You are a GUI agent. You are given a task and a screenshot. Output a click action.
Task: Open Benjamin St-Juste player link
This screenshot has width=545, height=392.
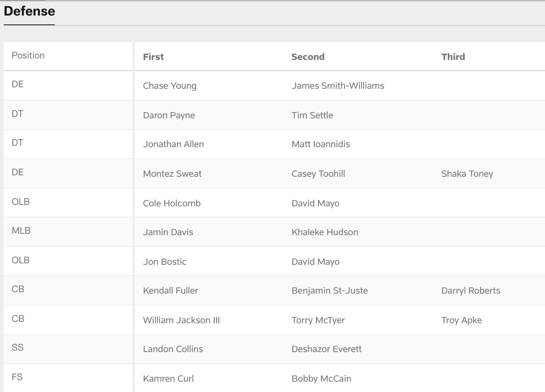point(330,291)
